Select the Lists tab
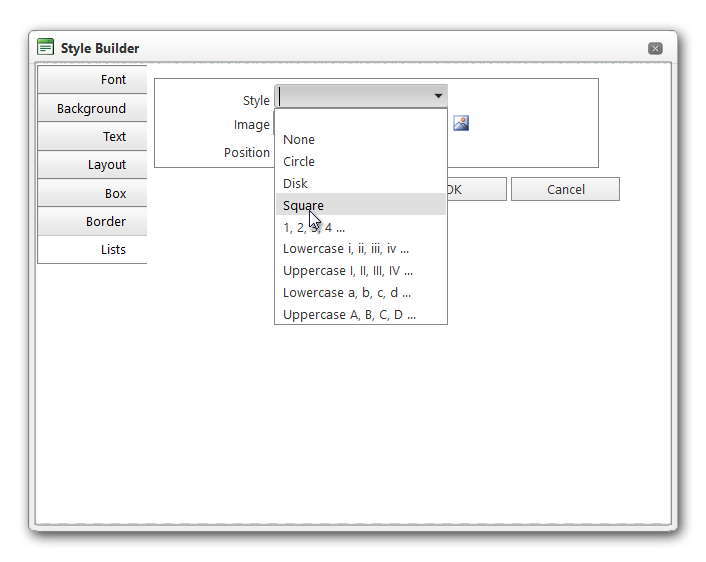 click(x=93, y=249)
